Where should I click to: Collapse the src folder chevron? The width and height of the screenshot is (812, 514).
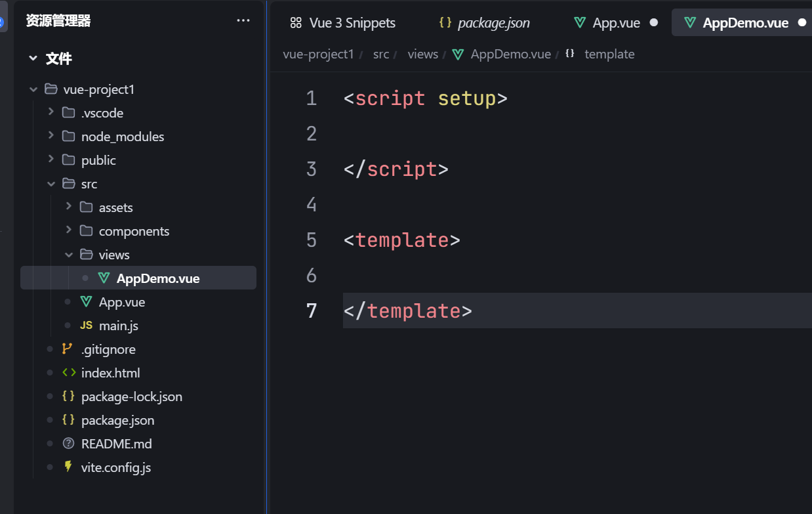tap(51, 184)
